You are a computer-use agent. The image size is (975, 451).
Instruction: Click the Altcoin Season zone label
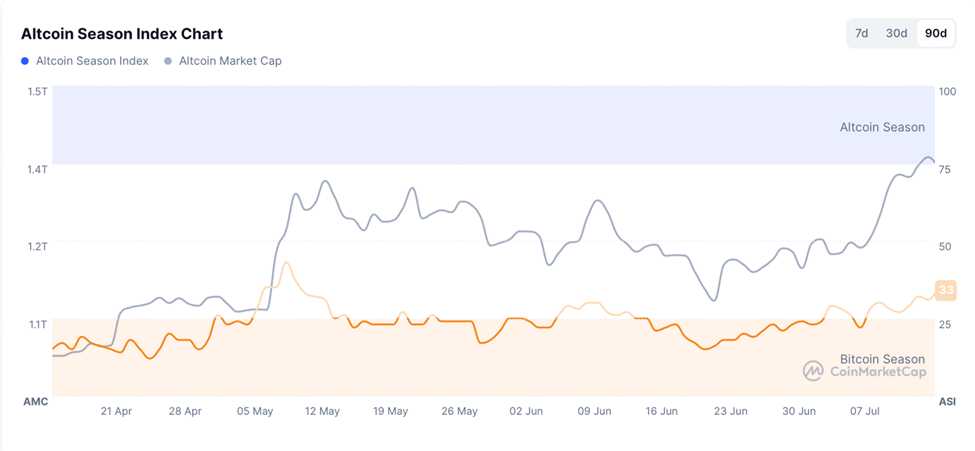(882, 127)
